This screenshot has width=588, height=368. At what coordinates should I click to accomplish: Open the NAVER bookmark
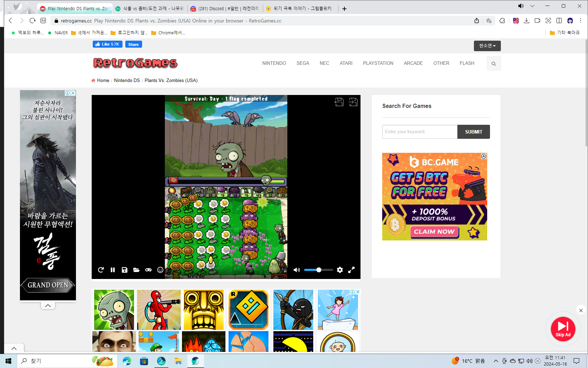58,33
